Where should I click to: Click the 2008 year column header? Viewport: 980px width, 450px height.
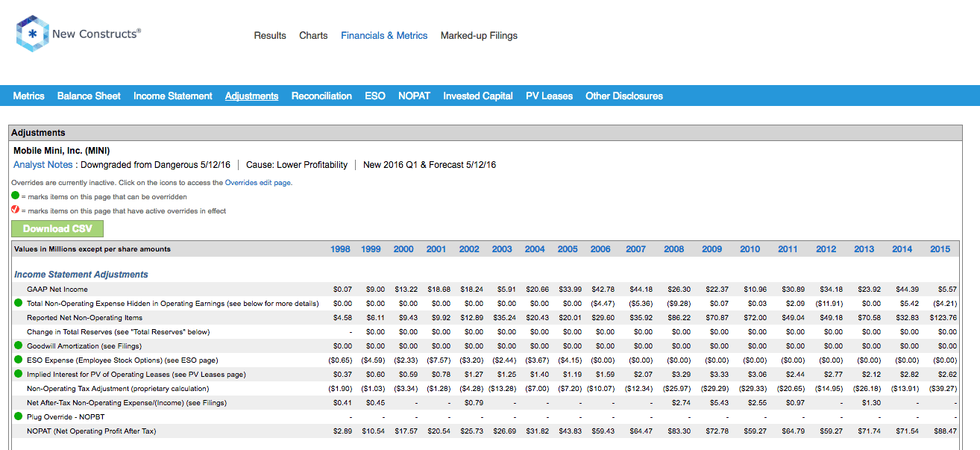click(674, 249)
